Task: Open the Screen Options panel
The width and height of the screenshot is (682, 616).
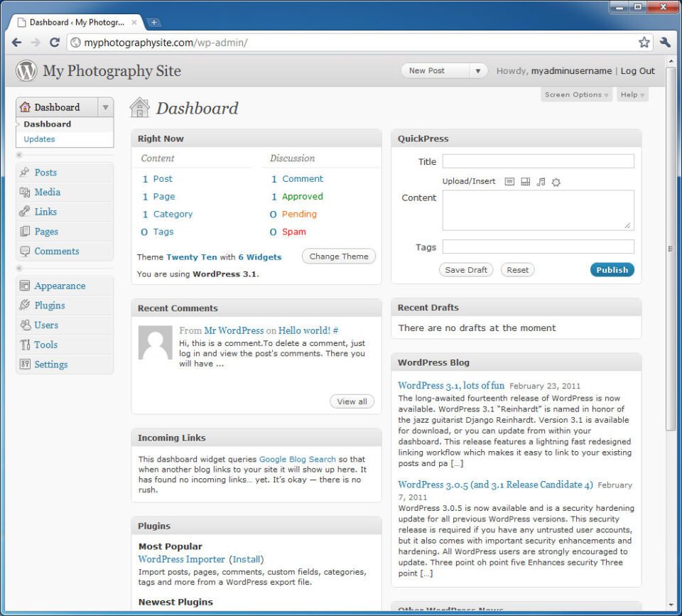Action: point(576,94)
